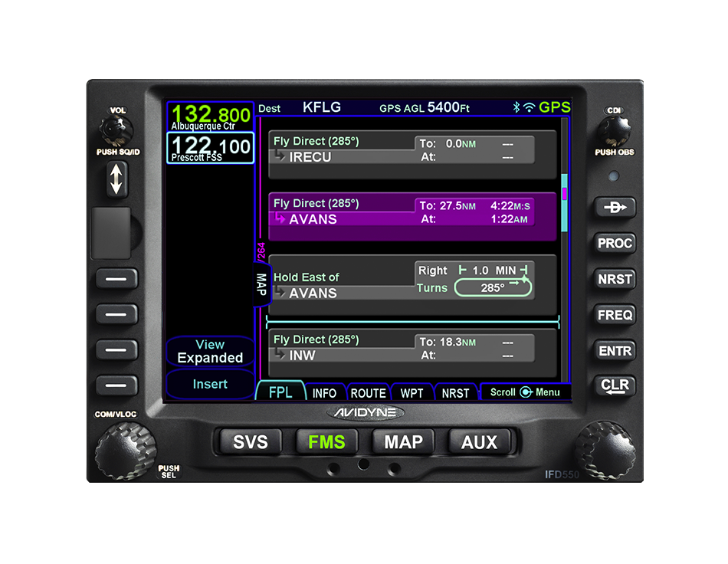Click the VOL knob

pyautogui.click(x=116, y=130)
